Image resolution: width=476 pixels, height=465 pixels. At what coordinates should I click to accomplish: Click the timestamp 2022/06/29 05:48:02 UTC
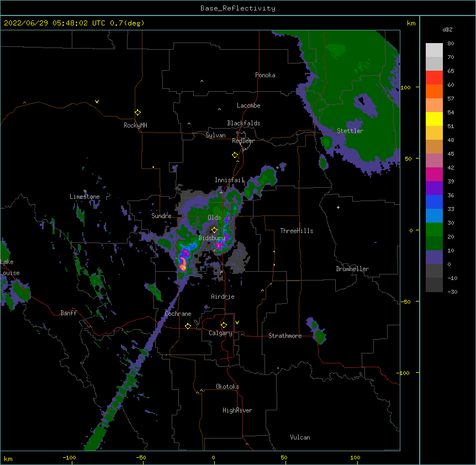(x=55, y=23)
